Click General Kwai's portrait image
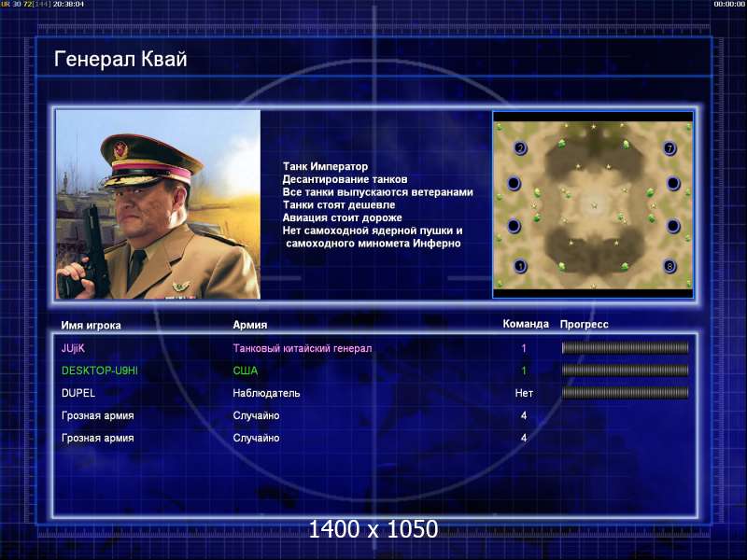 click(158, 204)
